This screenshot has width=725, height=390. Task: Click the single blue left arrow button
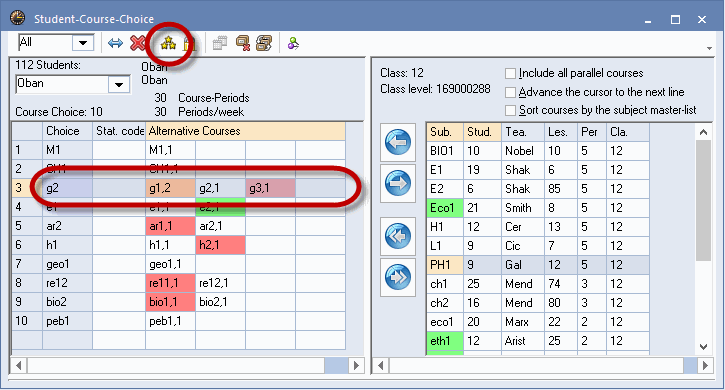pos(398,142)
